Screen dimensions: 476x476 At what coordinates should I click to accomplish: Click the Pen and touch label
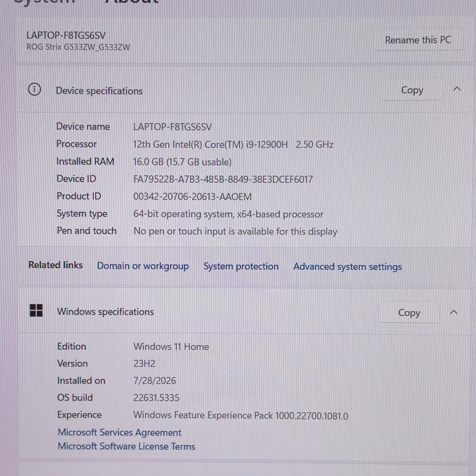[87, 231]
